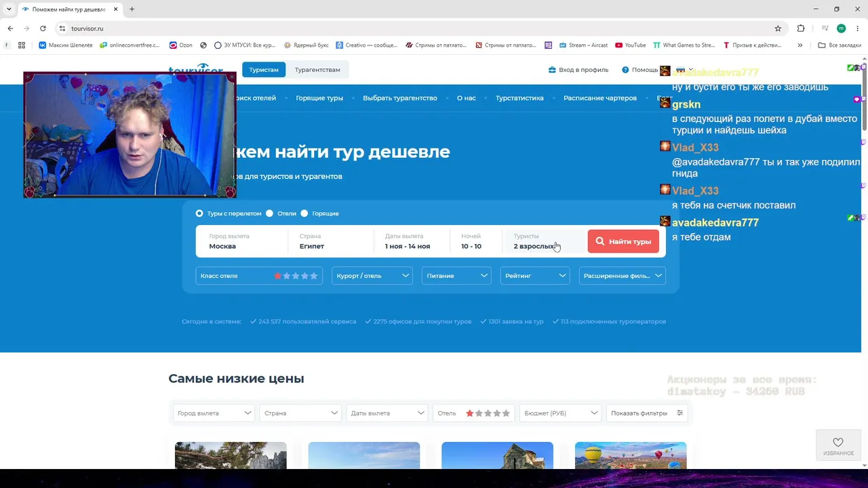Expand the Рейтинг dropdown
868x488 pixels.
tap(535, 276)
